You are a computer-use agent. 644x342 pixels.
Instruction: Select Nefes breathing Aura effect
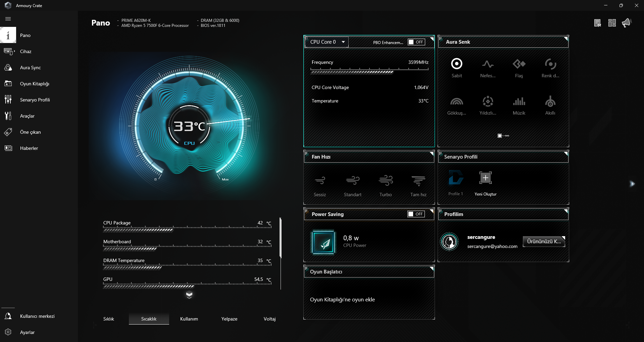pyautogui.click(x=488, y=68)
